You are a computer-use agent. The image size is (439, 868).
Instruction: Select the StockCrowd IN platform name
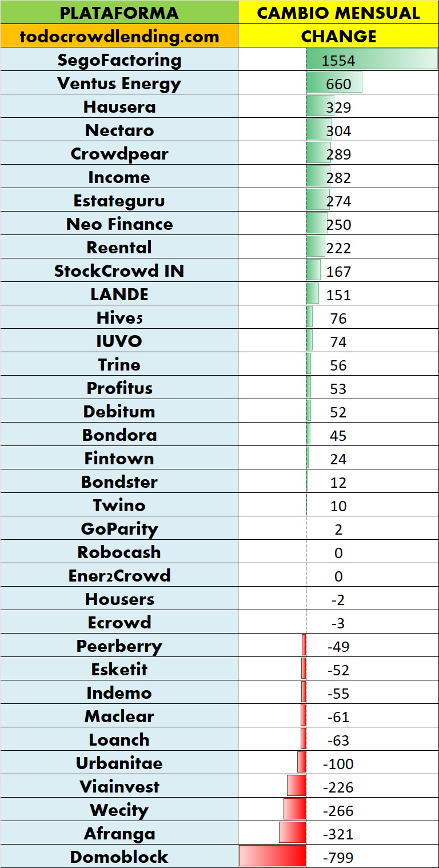[x=119, y=271]
